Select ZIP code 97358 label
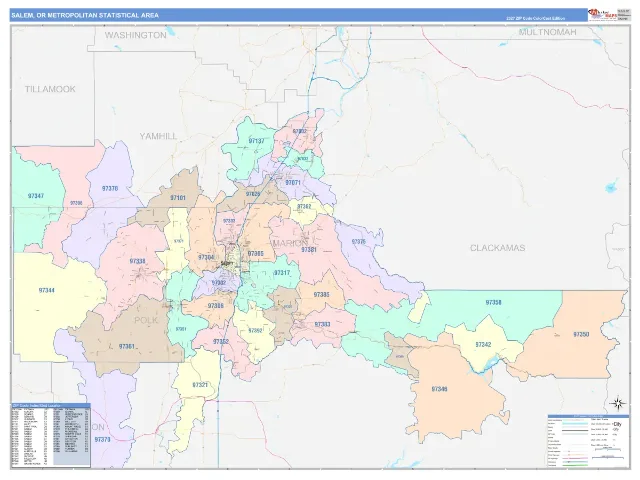The image size is (640, 480). click(493, 302)
